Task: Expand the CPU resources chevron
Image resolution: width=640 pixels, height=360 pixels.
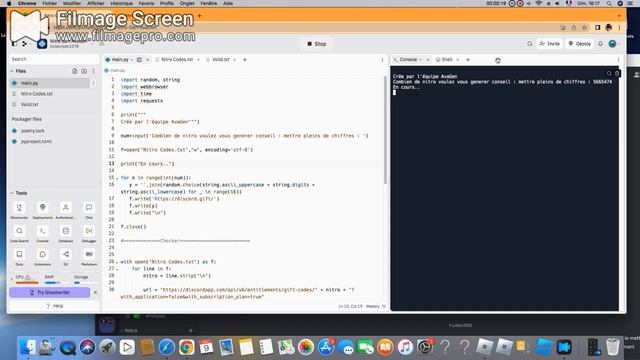Action: [x=12, y=278]
